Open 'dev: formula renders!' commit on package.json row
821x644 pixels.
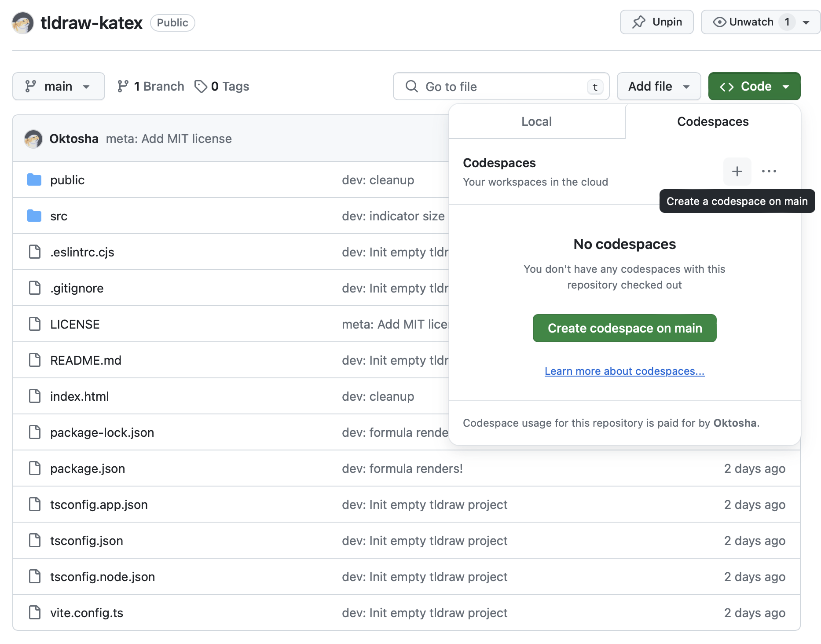402,469
